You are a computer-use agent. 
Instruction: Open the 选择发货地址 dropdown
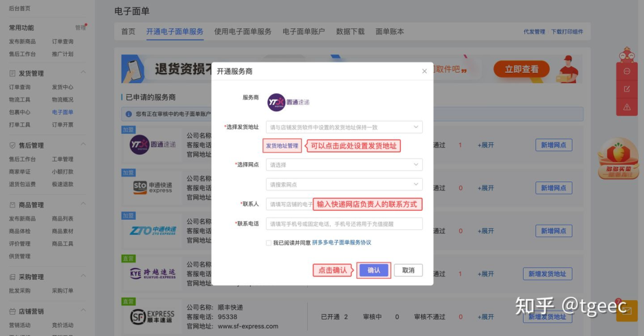point(344,127)
